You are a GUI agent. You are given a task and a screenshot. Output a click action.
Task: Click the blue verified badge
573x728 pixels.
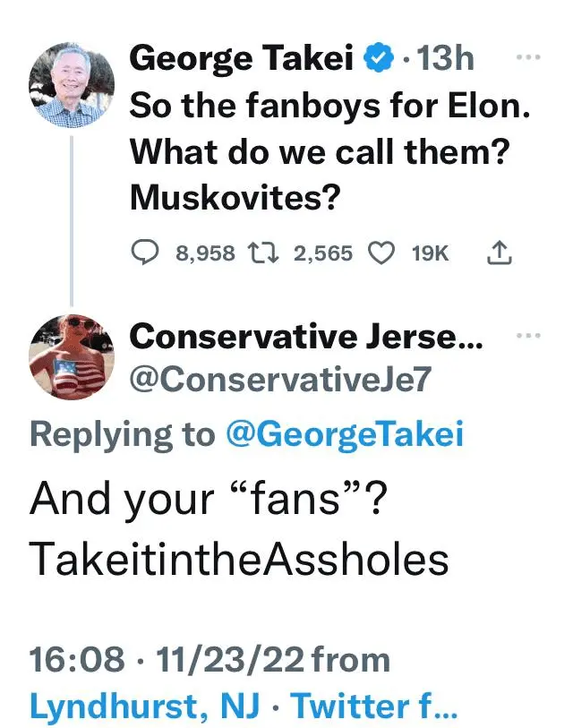(x=380, y=59)
